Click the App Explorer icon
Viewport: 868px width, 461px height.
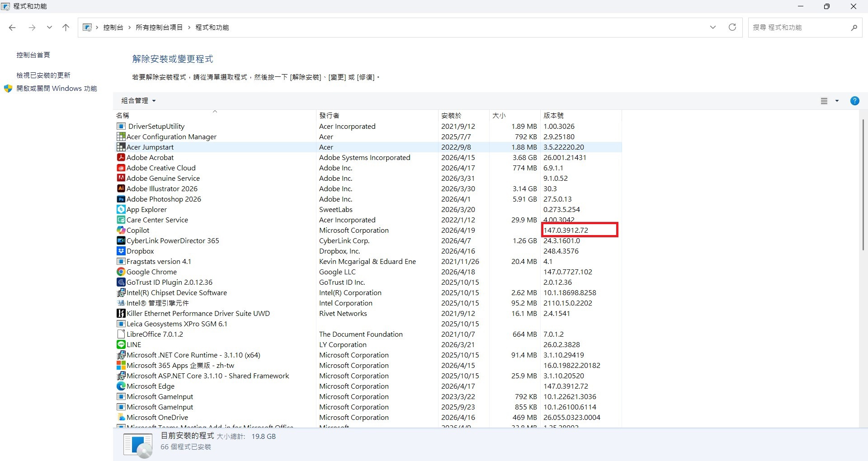[x=121, y=209]
